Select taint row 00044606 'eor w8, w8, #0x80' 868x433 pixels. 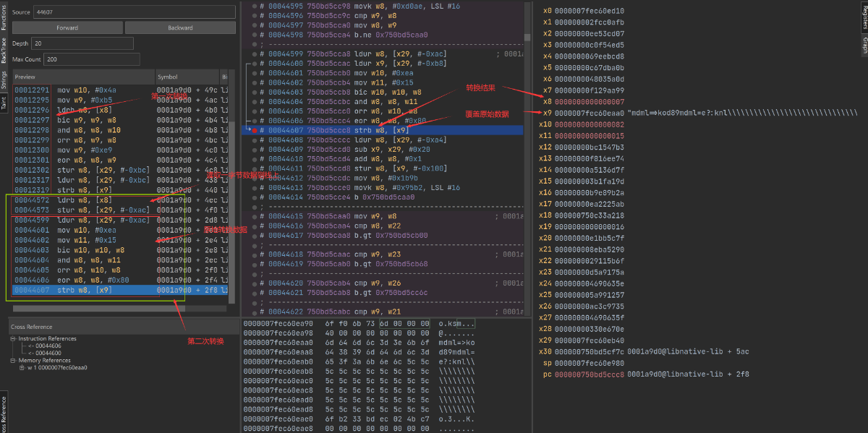point(120,280)
